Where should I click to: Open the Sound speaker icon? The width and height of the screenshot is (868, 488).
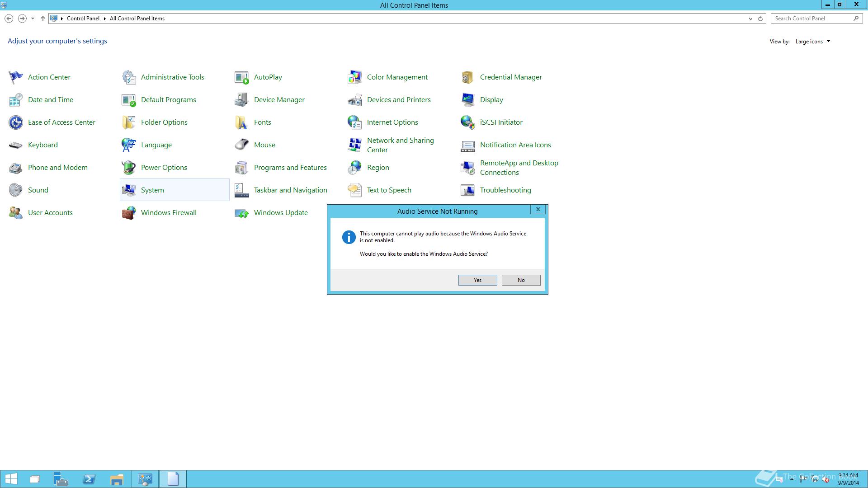[x=16, y=190]
